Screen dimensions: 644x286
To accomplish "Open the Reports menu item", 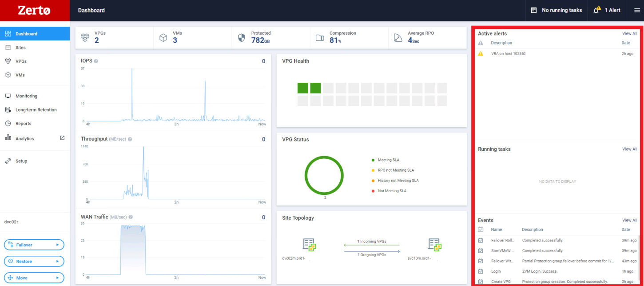I will pos(35,123).
